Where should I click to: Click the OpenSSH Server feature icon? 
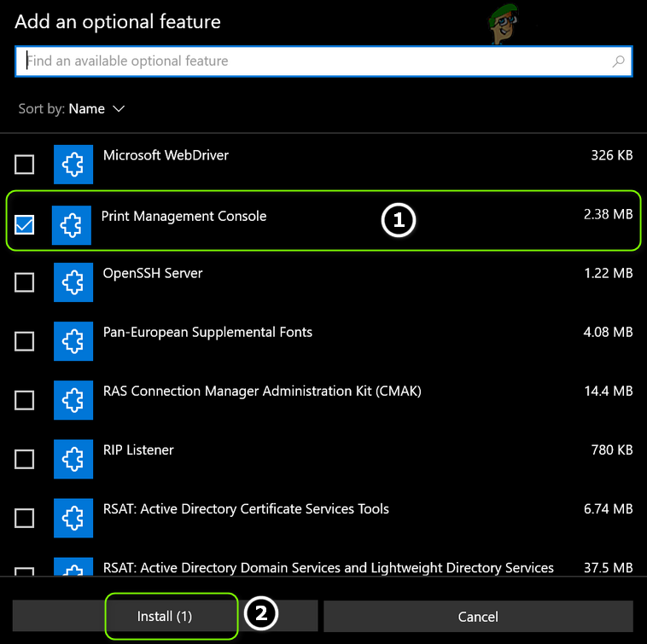point(73,282)
